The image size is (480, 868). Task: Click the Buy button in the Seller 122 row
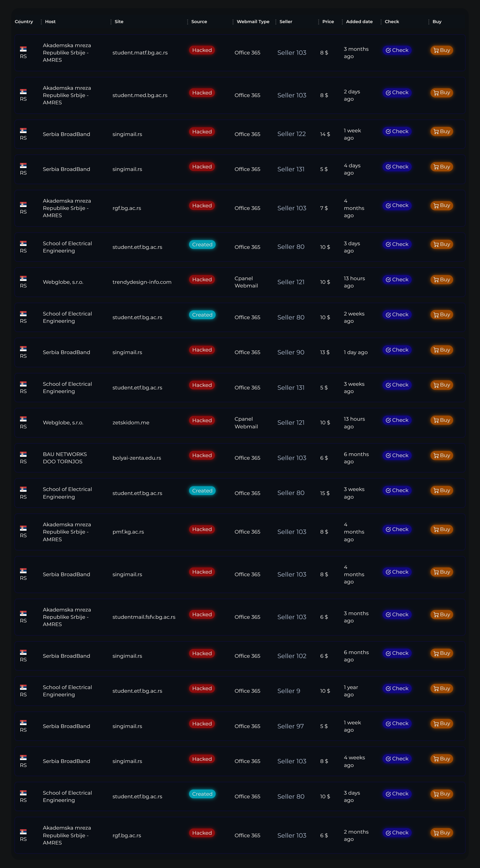(x=442, y=131)
